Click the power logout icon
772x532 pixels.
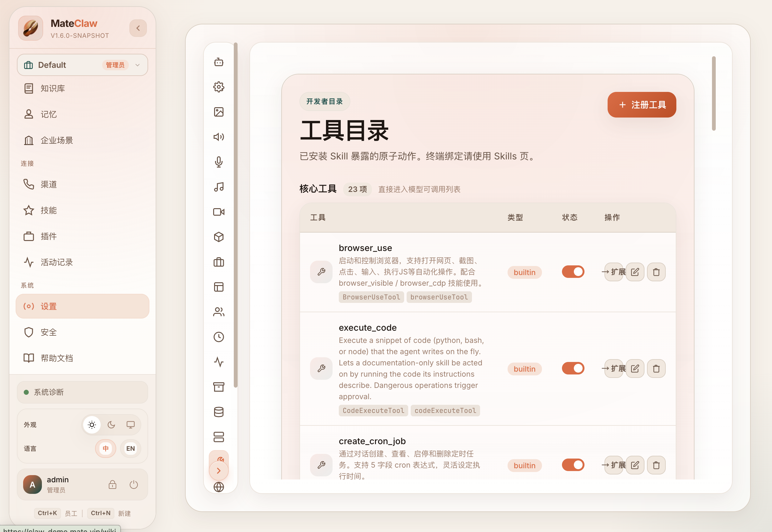[134, 485]
